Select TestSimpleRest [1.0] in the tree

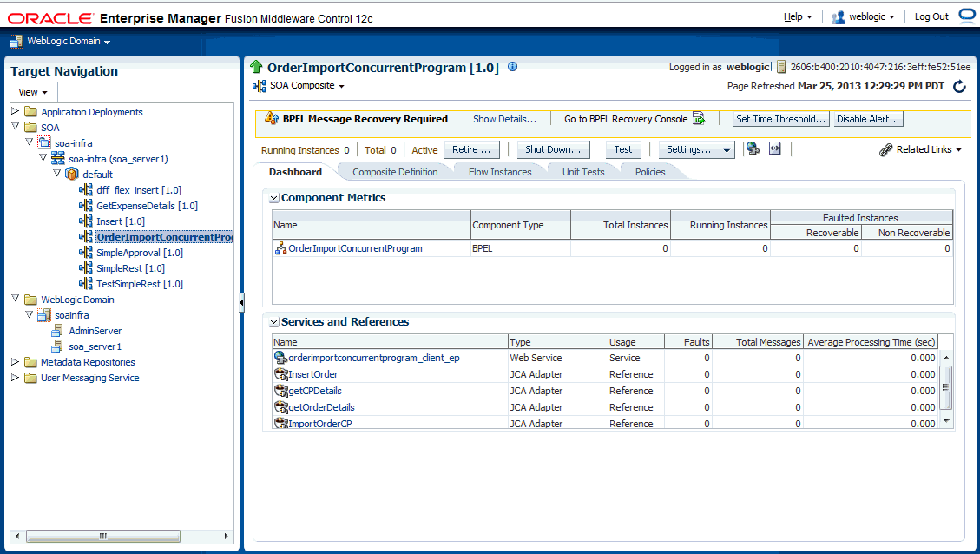pos(140,284)
